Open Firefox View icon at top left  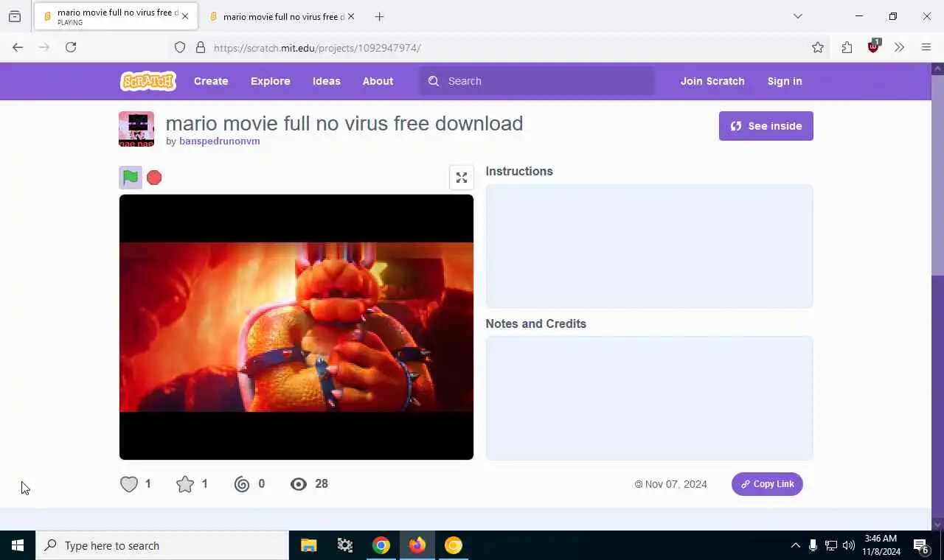tap(15, 16)
